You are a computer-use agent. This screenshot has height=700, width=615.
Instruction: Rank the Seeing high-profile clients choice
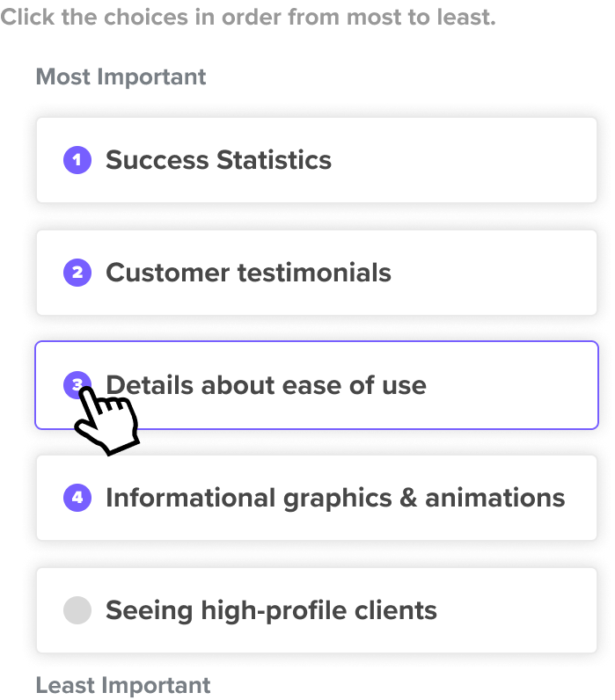(317, 609)
